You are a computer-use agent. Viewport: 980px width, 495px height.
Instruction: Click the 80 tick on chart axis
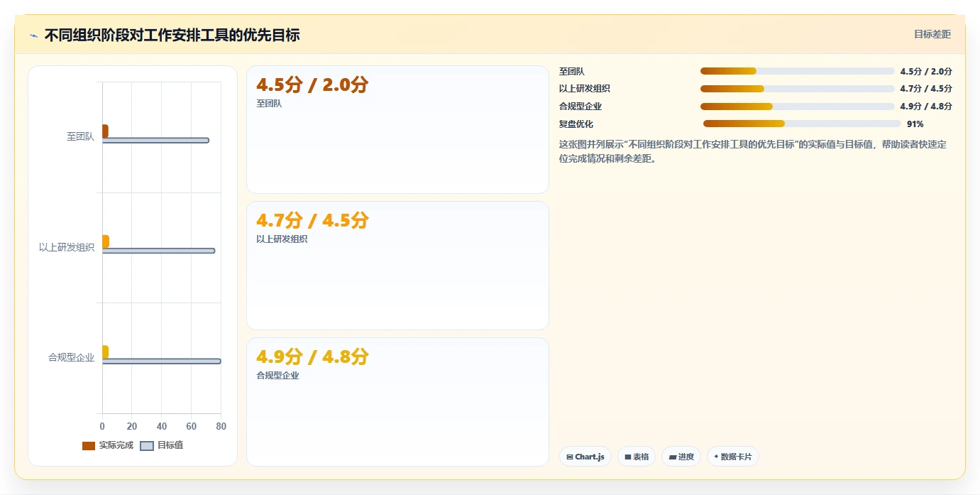pos(221,426)
